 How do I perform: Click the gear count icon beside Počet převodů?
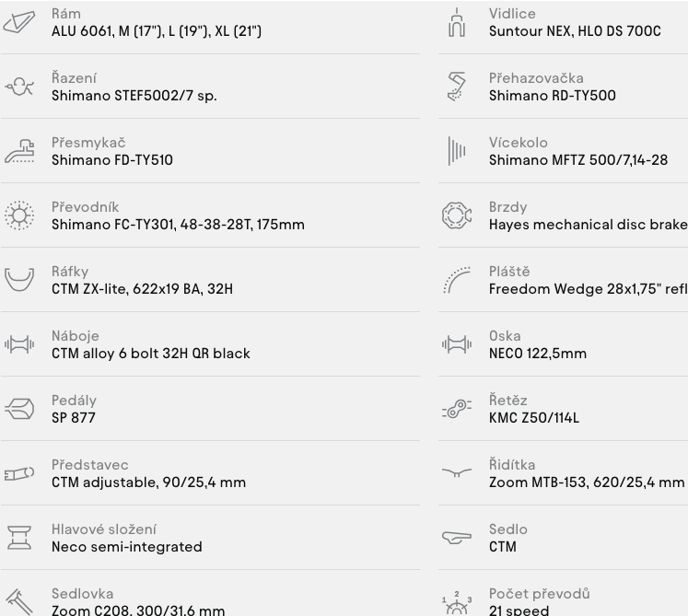[457, 603]
